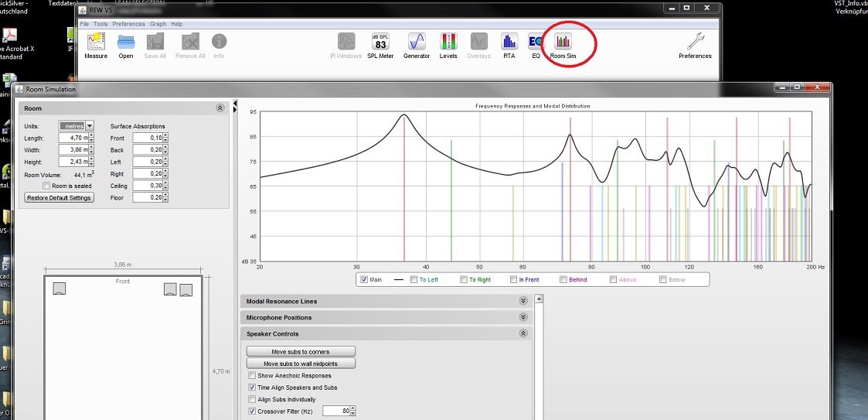Click the Room Sim toolbar icon
This screenshot has width=868, height=420.
563,43
